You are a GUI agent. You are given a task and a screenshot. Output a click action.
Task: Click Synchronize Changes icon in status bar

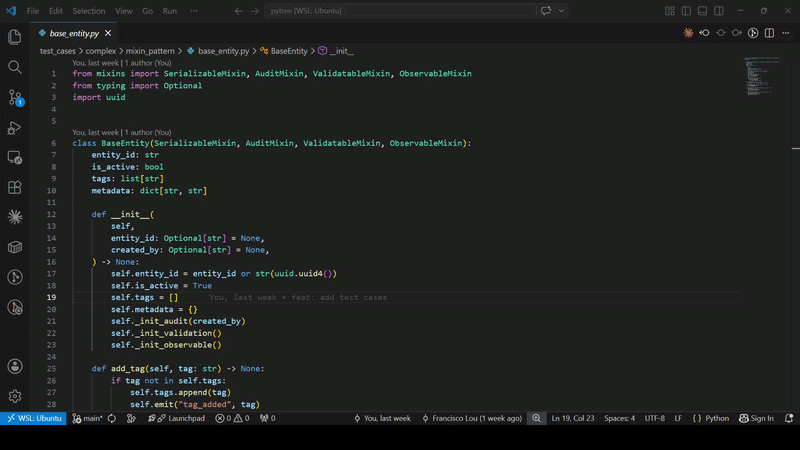click(112, 418)
